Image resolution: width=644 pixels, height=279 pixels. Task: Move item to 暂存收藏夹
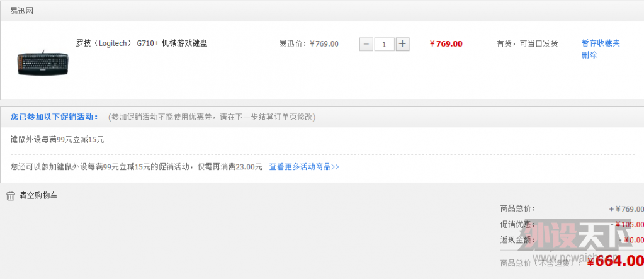(x=601, y=43)
